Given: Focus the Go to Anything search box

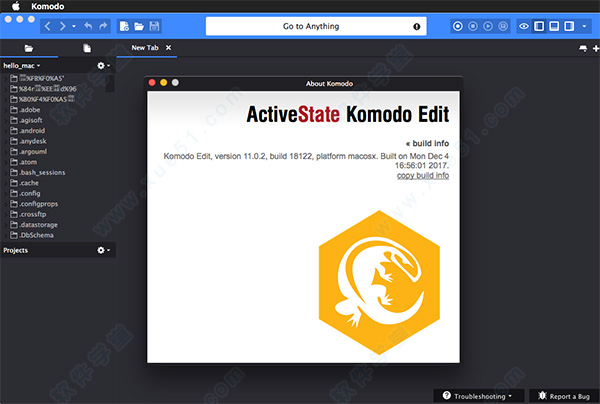Looking at the screenshot, I should tap(316, 26).
